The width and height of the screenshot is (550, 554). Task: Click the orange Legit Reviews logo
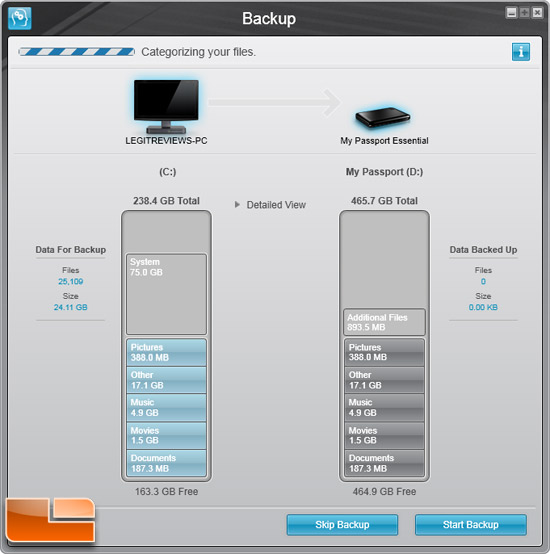coord(51,519)
